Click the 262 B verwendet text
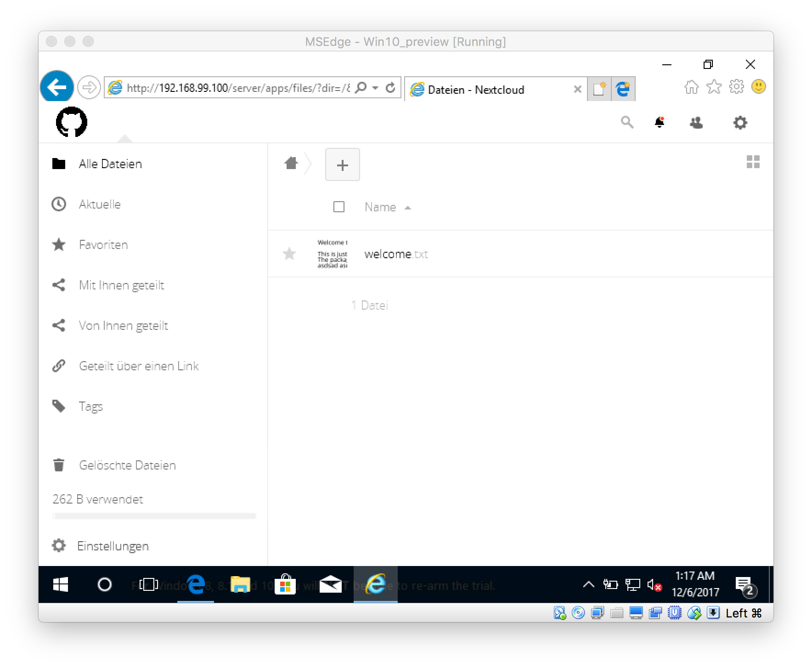The image size is (812, 668). click(98, 499)
